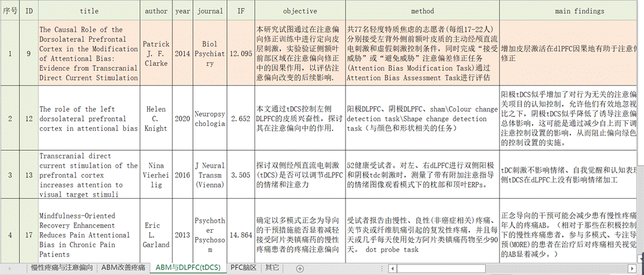Select the "main findings" header cell
644x275 pixels.
coord(571,11)
